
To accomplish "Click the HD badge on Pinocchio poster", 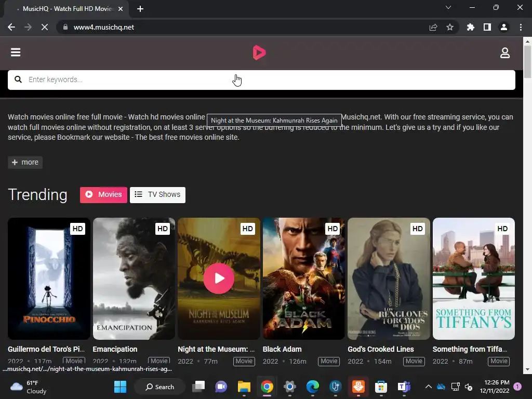I will (78, 229).
